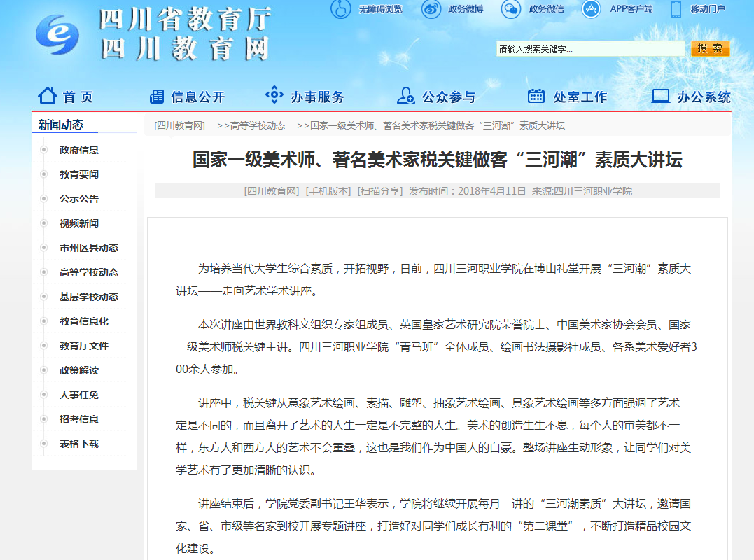Open the Weibo icon for 政务微博
The height and width of the screenshot is (560, 754).
[431, 9]
